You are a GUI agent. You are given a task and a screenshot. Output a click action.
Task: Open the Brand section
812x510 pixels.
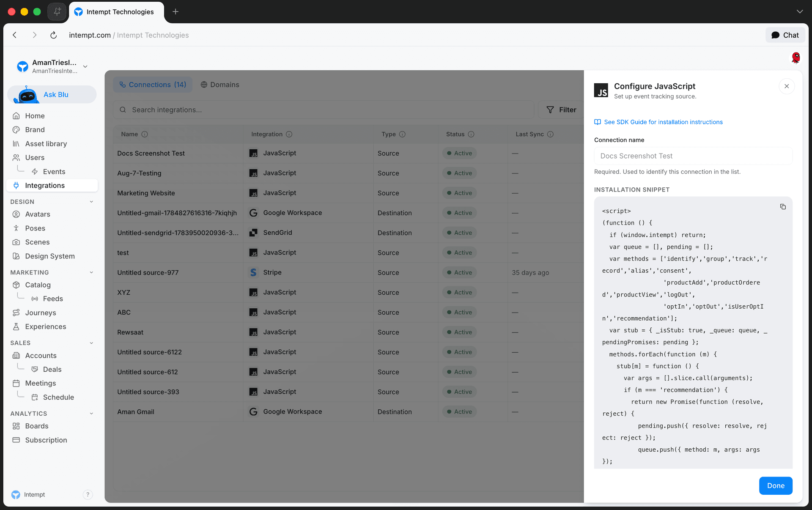(35, 130)
